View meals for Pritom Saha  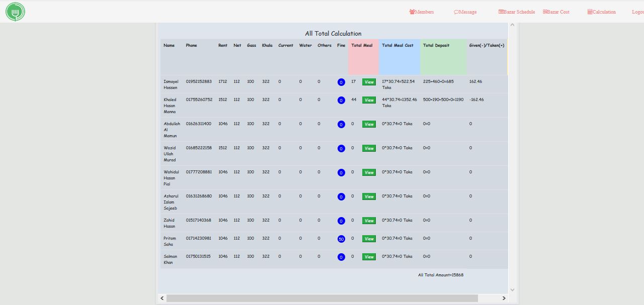pos(369,239)
